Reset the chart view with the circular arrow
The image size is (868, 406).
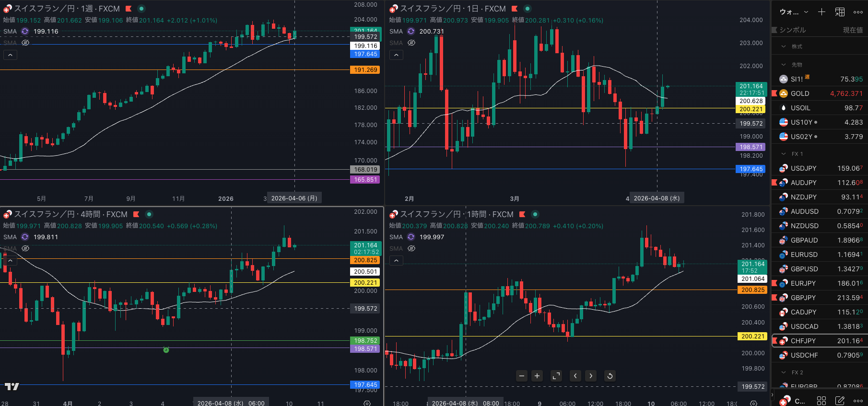[x=610, y=376]
